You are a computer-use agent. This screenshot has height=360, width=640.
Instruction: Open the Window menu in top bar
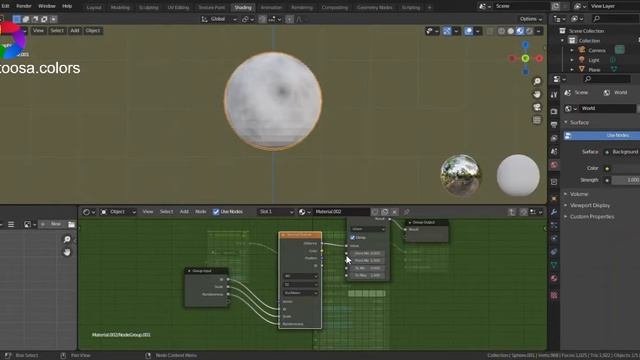47,6
